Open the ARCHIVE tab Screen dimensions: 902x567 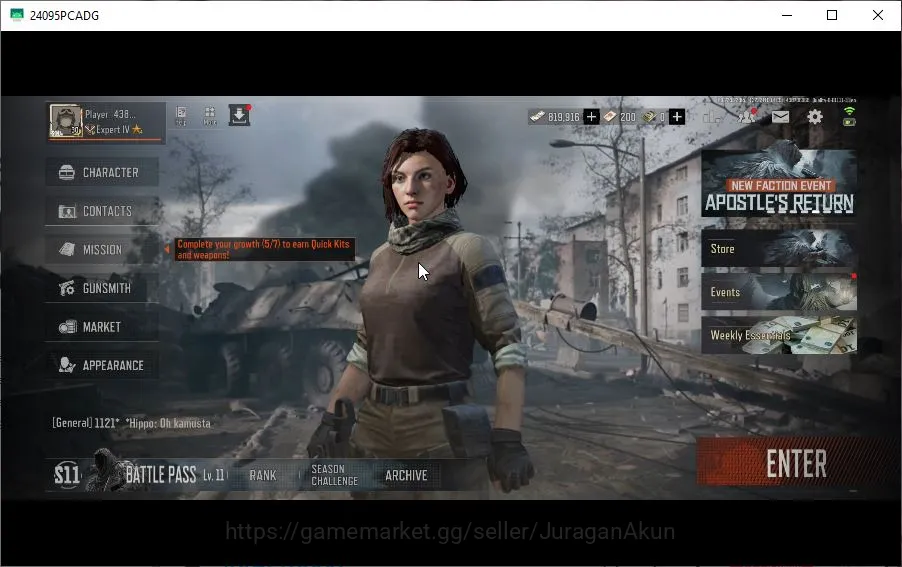point(406,476)
